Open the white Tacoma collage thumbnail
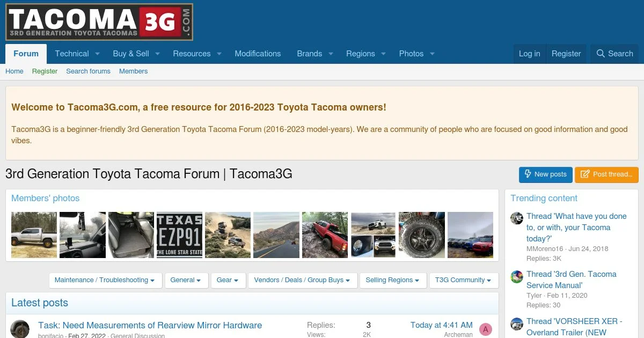The image size is (644, 338). point(373,235)
